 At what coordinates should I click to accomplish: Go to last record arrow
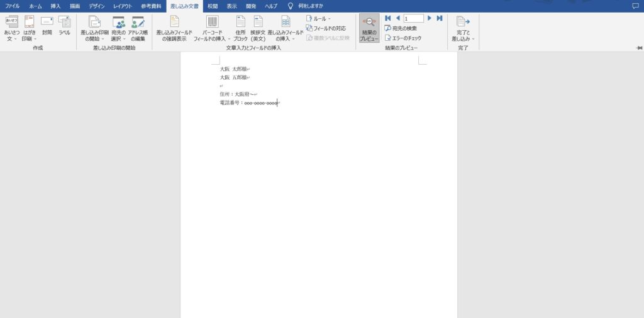point(440,18)
